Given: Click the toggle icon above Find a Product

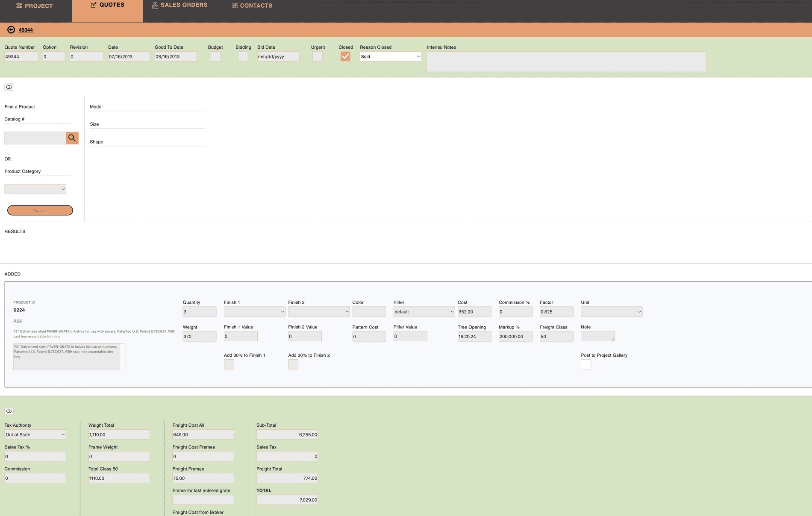Looking at the screenshot, I should 9,87.
